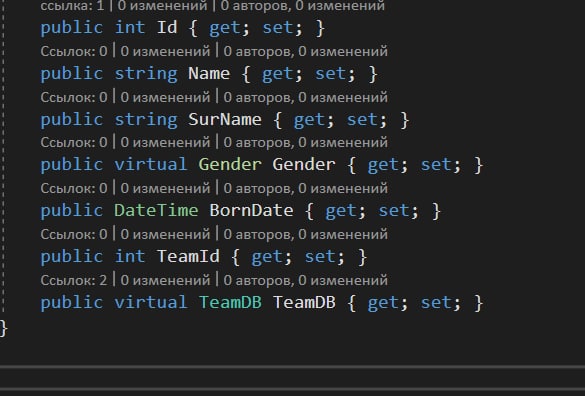Screen dimensions: 585x396
Task: Open 'Ссылок: 0' CodeLens above BornDate property
Action: (x=74, y=188)
